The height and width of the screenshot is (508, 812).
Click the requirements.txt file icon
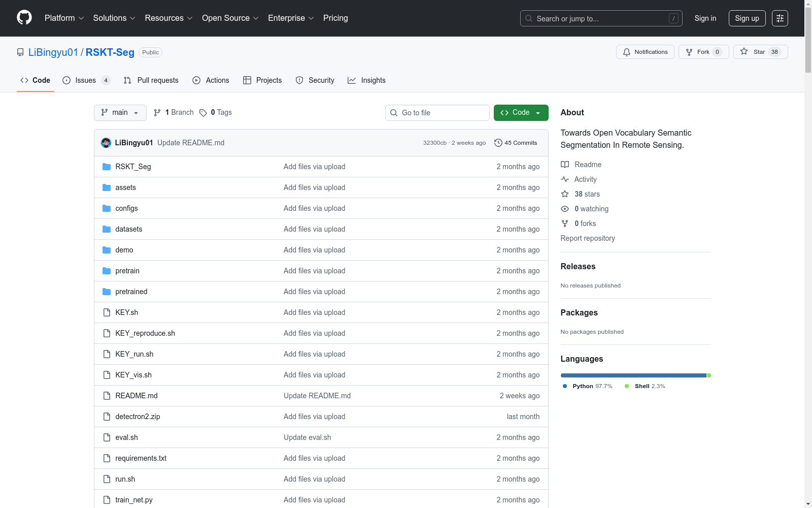pos(107,458)
